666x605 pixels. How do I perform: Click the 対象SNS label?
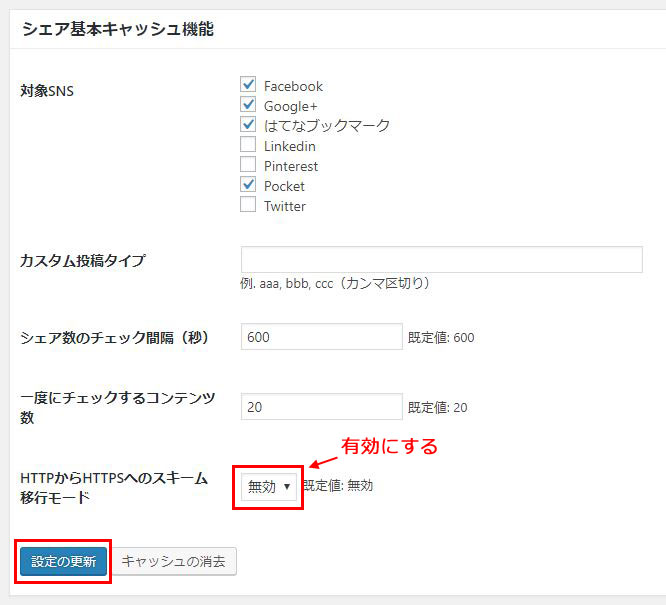(47, 91)
